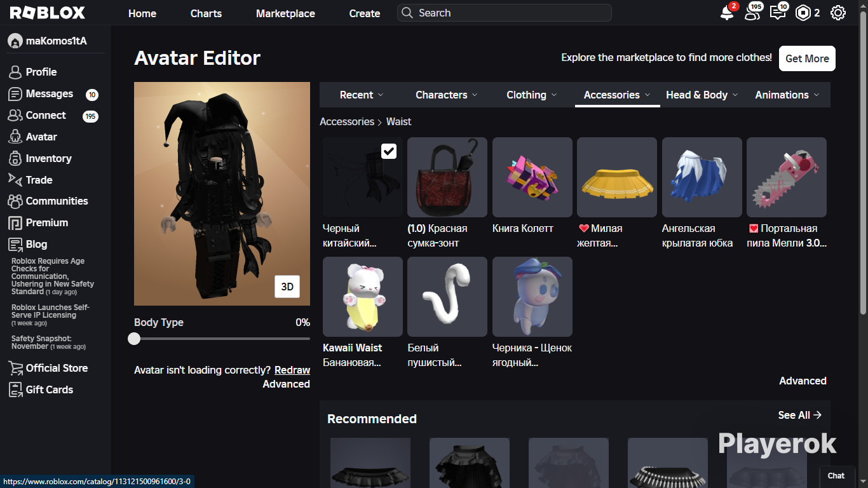Click the Get More button
Viewport: 868px width, 488px height.
(x=807, y=58)
